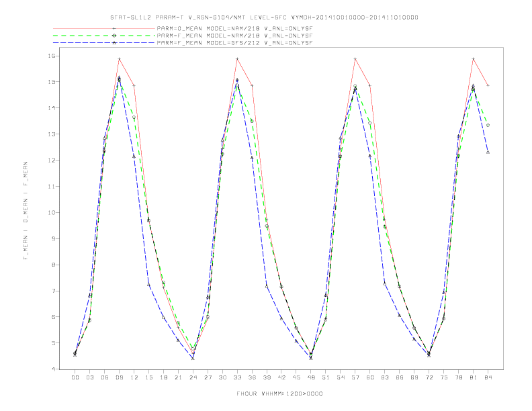Click the red plus data point at hour 84

click(488, 85)
